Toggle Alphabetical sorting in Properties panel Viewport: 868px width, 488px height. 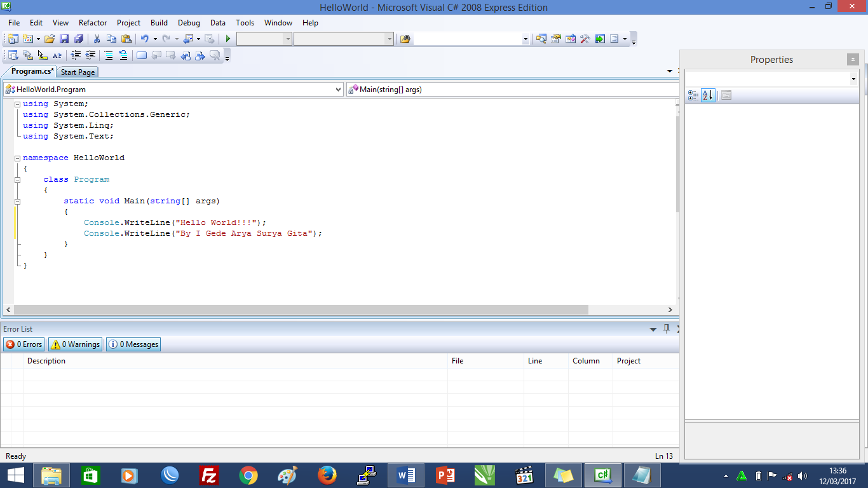pos(709,95)
